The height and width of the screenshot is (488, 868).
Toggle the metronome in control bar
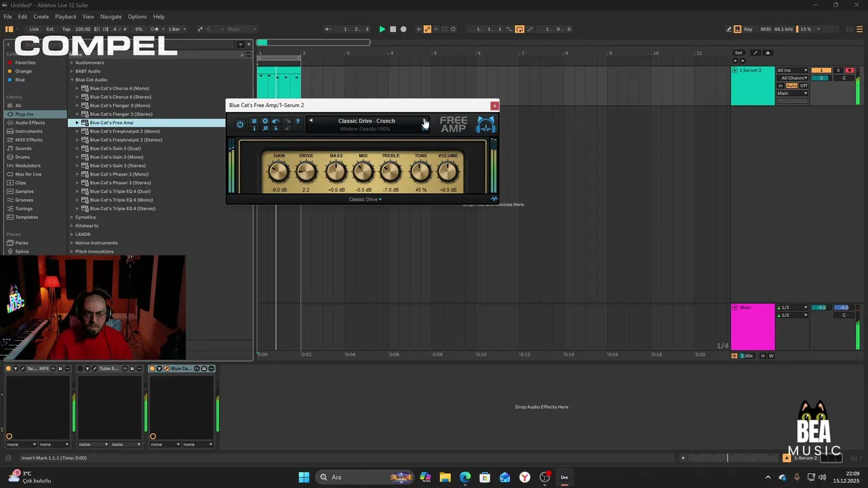[x=155, y=29]
